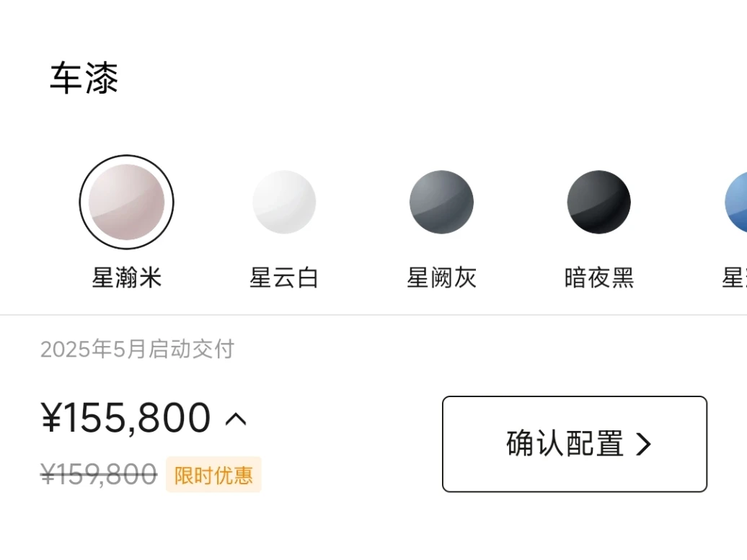Click the 星云白 color name label
This screenshot has width=747, height=560.
pyautogui.click(x=284, y=277)
